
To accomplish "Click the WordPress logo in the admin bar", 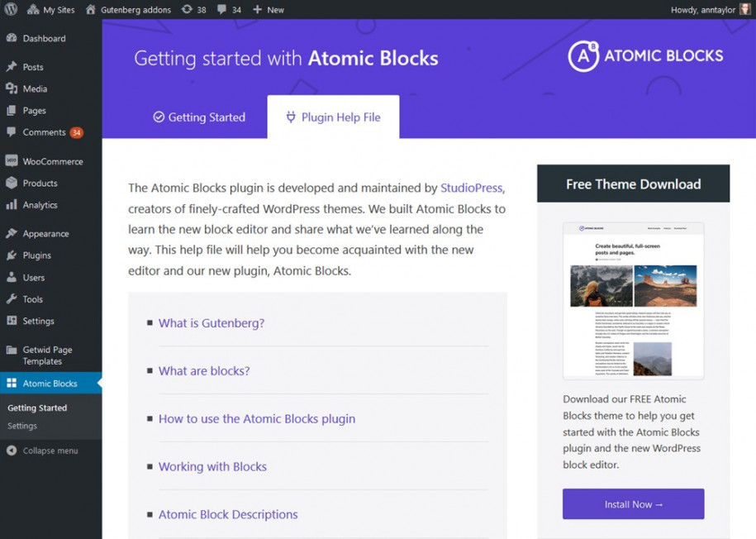I will click(9, 9).
